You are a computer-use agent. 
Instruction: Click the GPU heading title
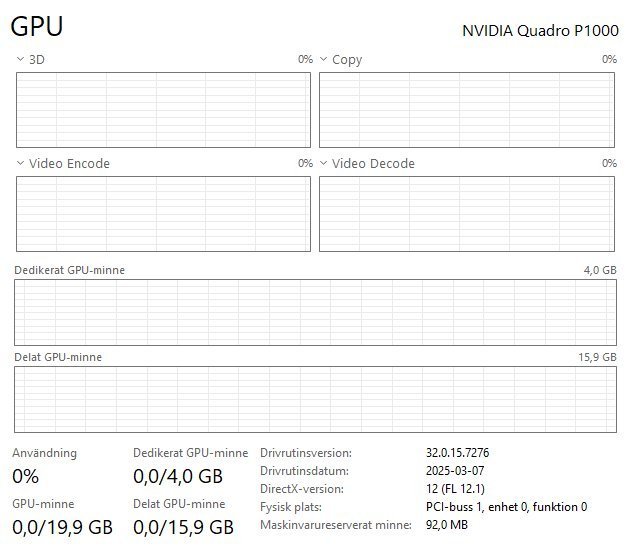[x=37, y=27]
